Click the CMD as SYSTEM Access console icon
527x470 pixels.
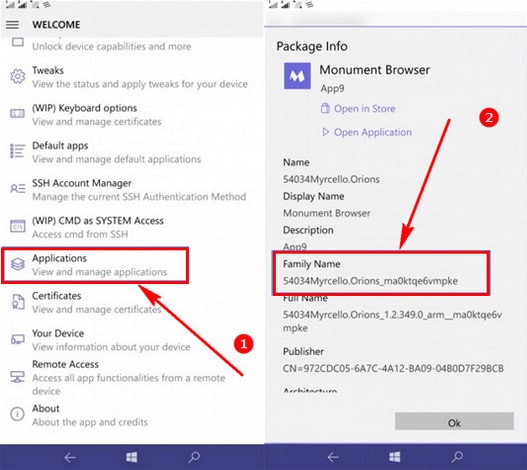click(17, 226)
